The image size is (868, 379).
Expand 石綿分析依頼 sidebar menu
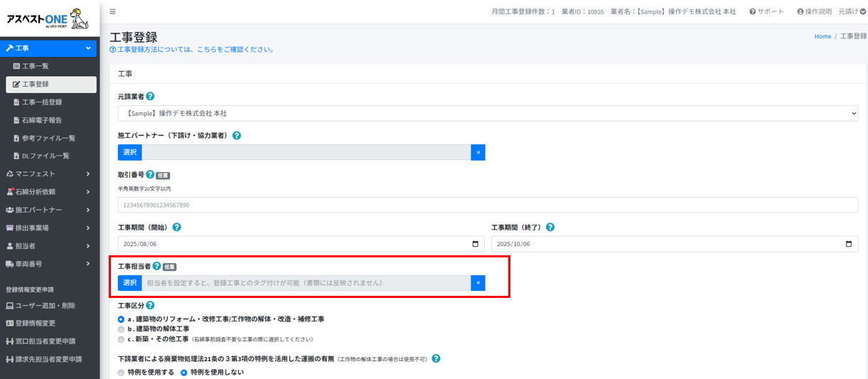[x=48, y=191]
